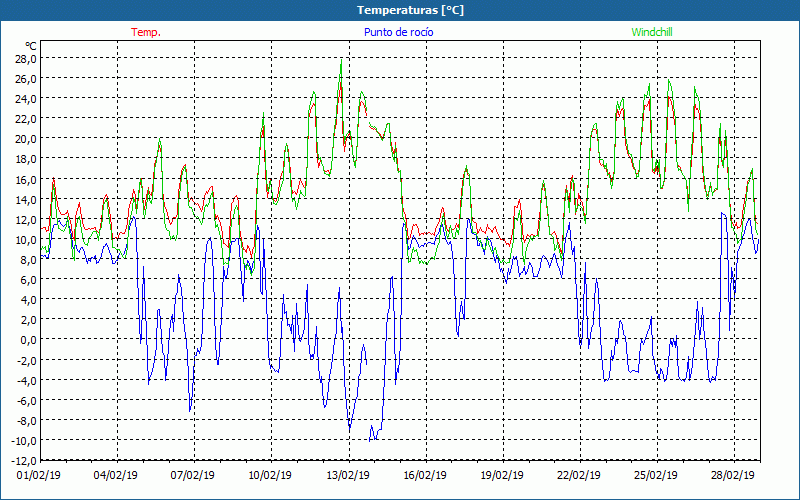The image size is (800, 500).
Task: Click the 22/02/19 date label
Action: point(579,475)
